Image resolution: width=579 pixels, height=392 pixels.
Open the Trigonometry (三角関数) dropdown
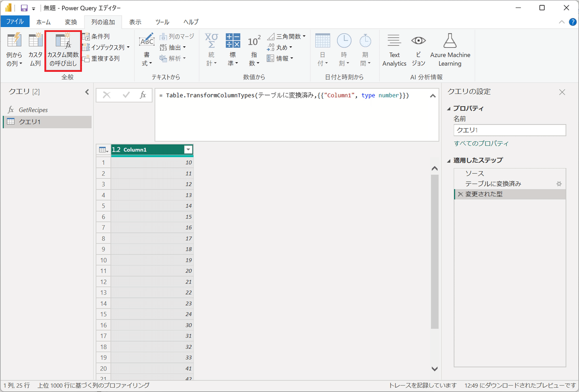286,37
